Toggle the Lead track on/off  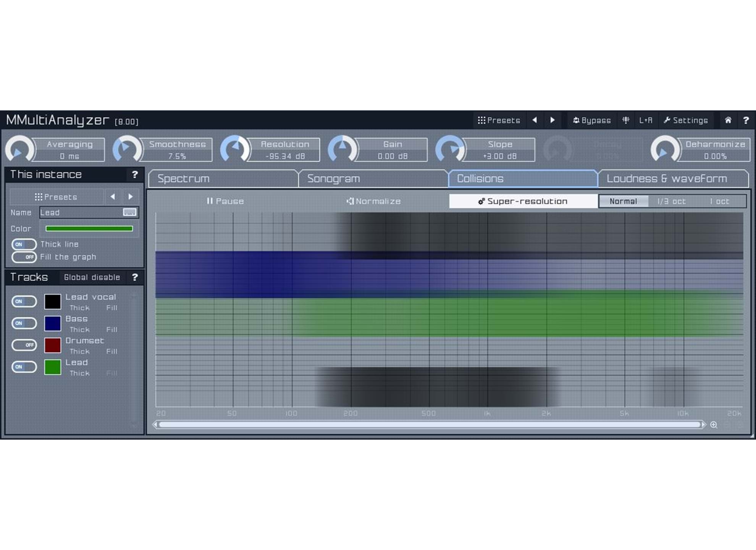24,367
